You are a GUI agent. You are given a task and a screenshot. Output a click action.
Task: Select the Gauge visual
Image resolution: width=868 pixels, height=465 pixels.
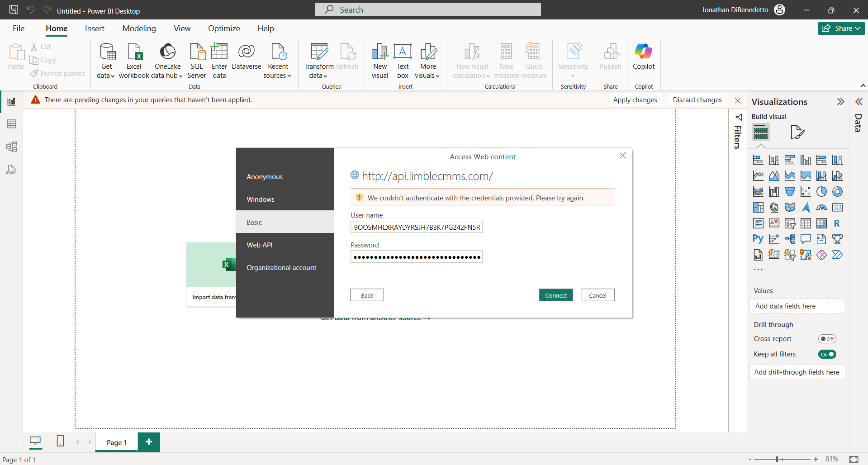pyautogui.click(x=821, y=208)
